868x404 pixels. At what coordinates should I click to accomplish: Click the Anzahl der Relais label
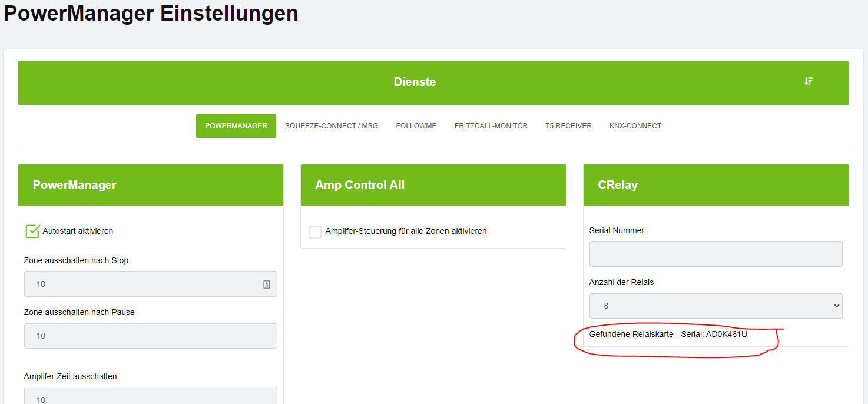click(x=621, y=282)
